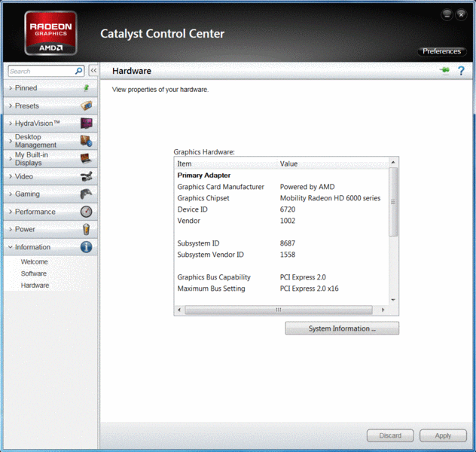The image size is (476, 452).
Task: Click the Radeon Graphics AMD logo
Action: point(50,33)
